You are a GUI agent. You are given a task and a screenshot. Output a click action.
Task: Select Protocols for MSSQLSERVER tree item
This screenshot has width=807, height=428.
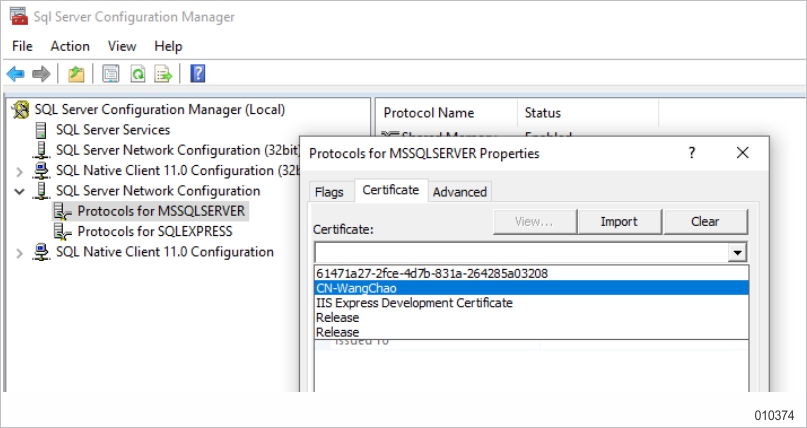[161, 211]
